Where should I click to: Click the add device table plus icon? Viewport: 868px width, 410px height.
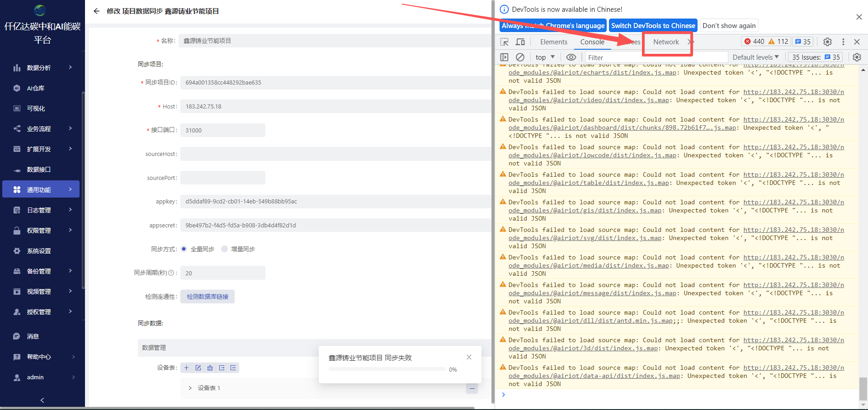[186, 368]
